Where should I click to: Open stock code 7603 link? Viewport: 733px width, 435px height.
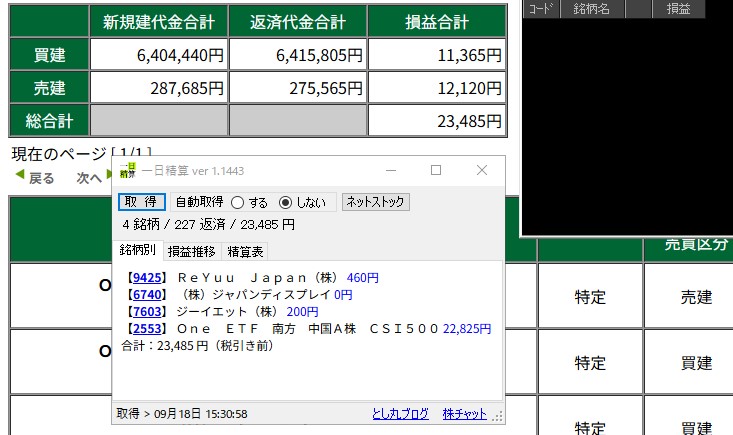(147, 312)
